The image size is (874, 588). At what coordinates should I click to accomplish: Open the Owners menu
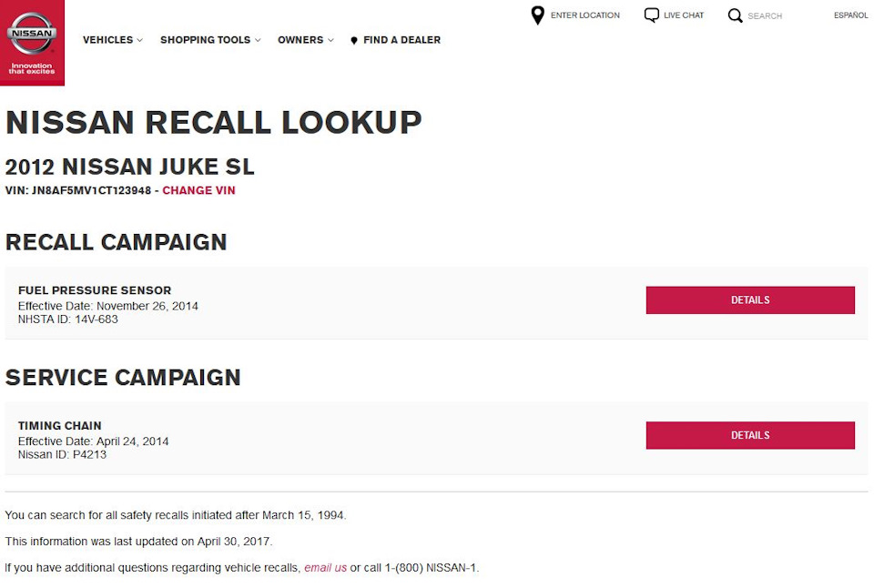(300, 40)
